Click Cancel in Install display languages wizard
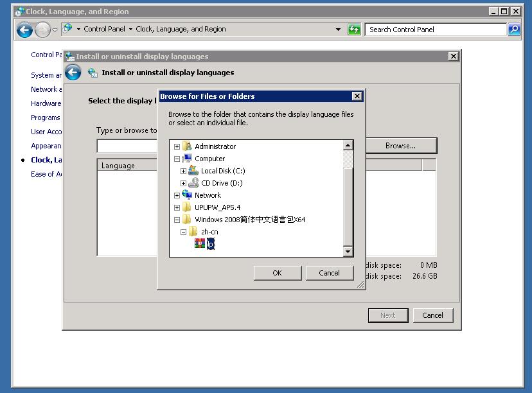This screenshot has height=393, width=532. 432,315
